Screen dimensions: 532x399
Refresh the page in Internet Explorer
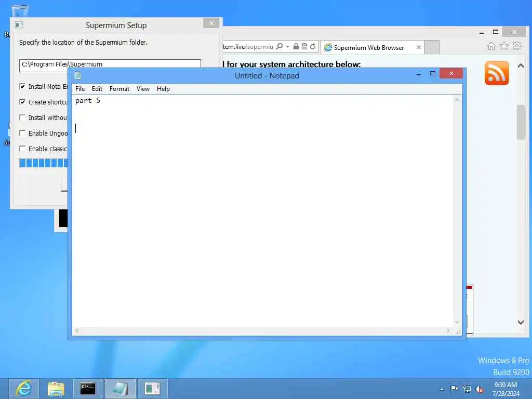point(313,46)
